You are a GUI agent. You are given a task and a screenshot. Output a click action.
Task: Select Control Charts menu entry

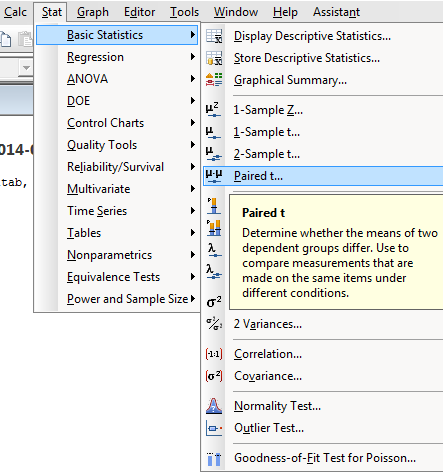117,123
